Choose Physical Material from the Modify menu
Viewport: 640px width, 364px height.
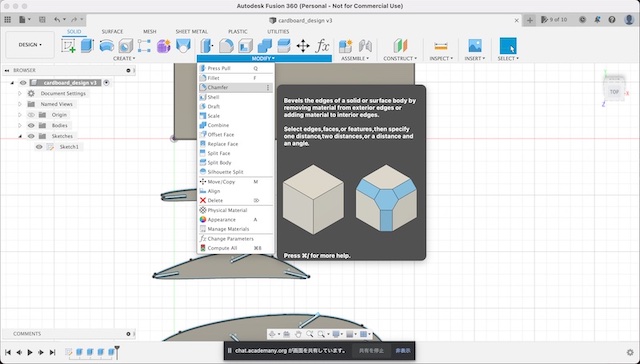pos(235,210)
